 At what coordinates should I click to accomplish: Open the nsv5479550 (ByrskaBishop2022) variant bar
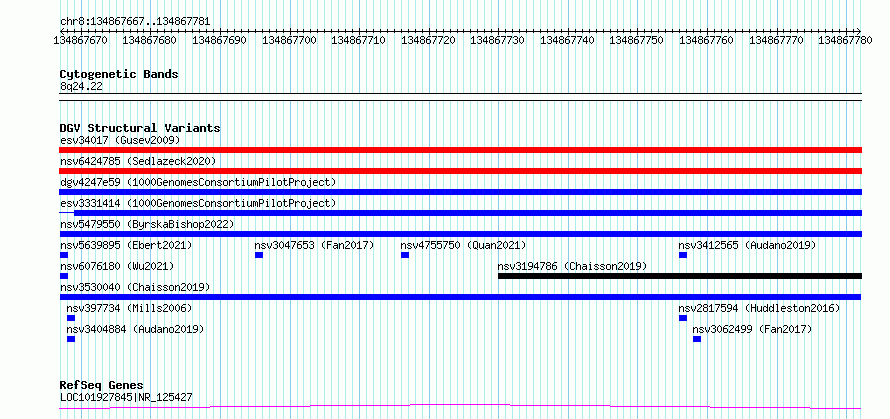point(460,234)
